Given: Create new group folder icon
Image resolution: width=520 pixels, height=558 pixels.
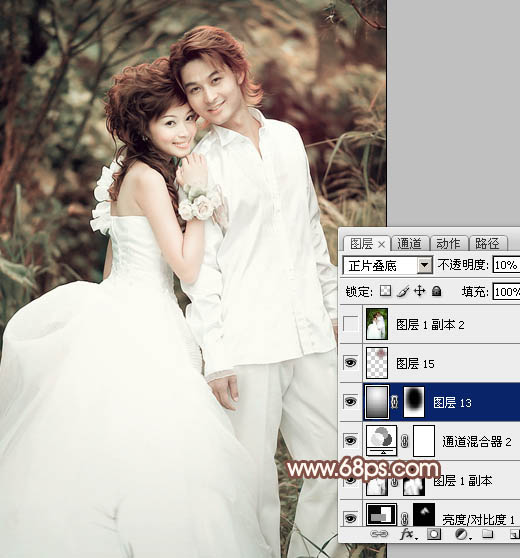Looking at the screenshot, I should pyautogui.click(x=488, y=533).
